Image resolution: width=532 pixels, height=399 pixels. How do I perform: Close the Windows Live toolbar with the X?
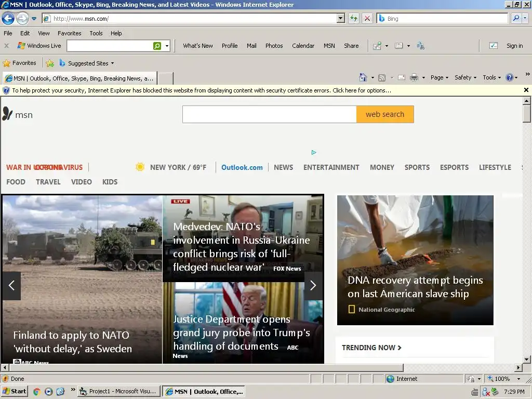tap(6, 46)
